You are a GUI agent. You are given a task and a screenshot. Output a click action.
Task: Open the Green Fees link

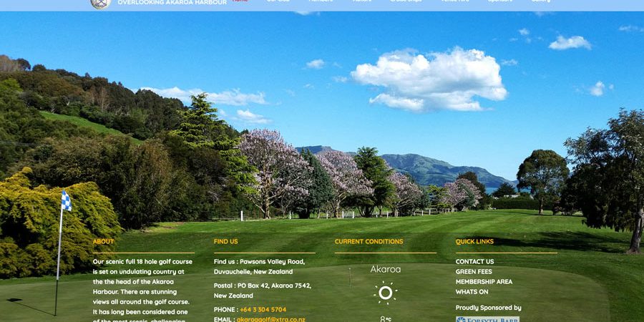point(473,272)
